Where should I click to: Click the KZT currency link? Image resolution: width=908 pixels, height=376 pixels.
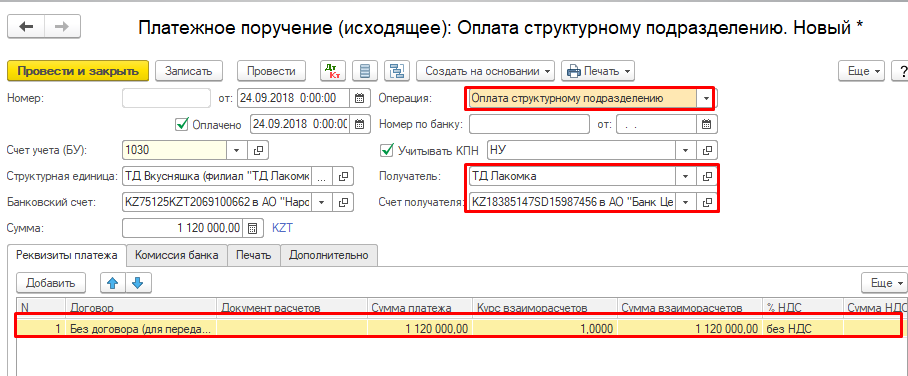(x=282, y=228)
